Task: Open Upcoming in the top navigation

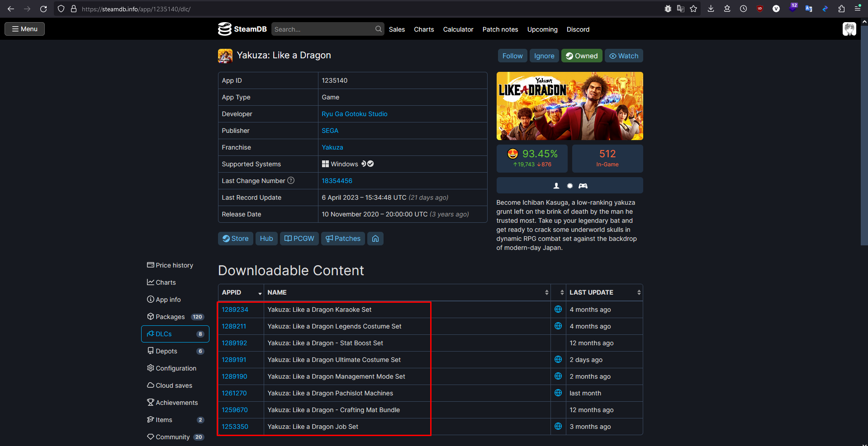Action: (x=542, y=29)
